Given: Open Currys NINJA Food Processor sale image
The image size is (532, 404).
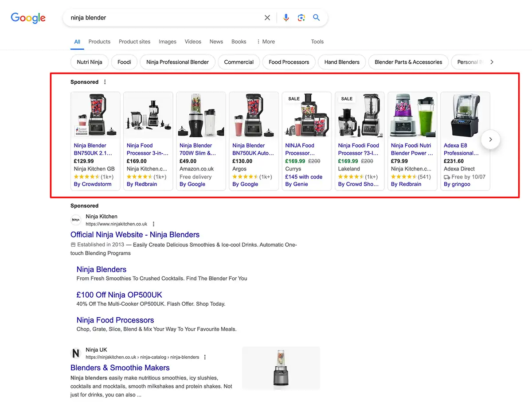Looking at the screenshot, I should pyautogui.click(x=307, y=115).
